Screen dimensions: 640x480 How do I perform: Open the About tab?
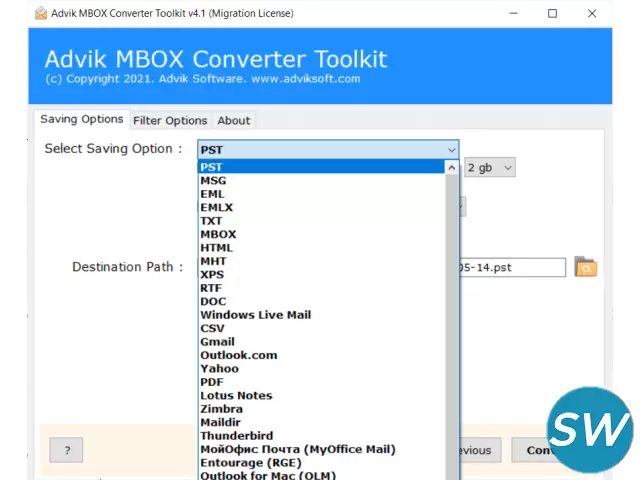pyautogui.click(x=234, y=120)
